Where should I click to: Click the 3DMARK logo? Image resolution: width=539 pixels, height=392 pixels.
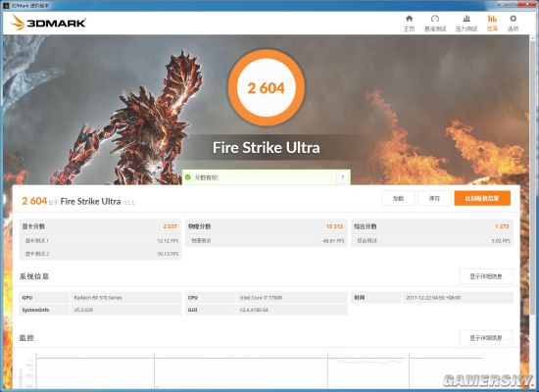pos(48,23)
